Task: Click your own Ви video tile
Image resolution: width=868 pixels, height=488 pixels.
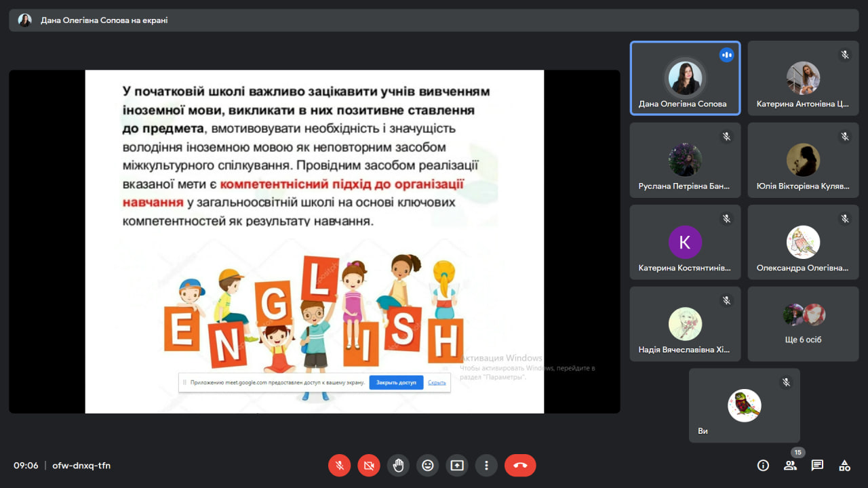Action: click(744, 405)
